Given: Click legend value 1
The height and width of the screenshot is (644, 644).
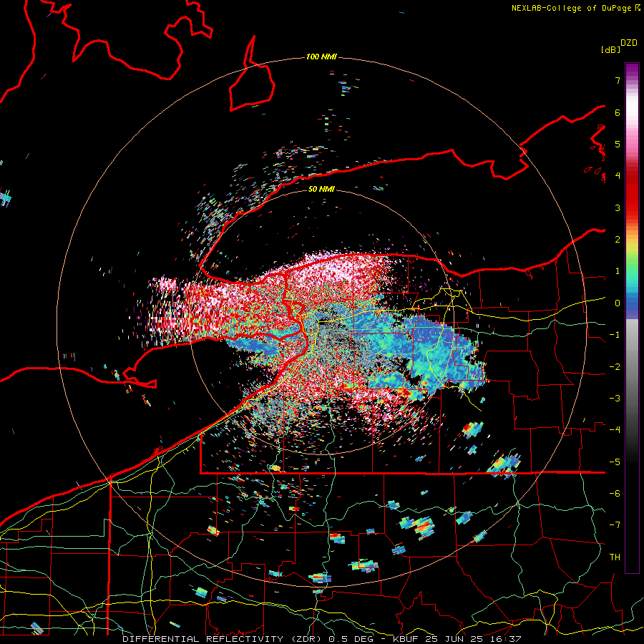Looking at the screenshot, I should pyautogui.click(x=618, y=271).
